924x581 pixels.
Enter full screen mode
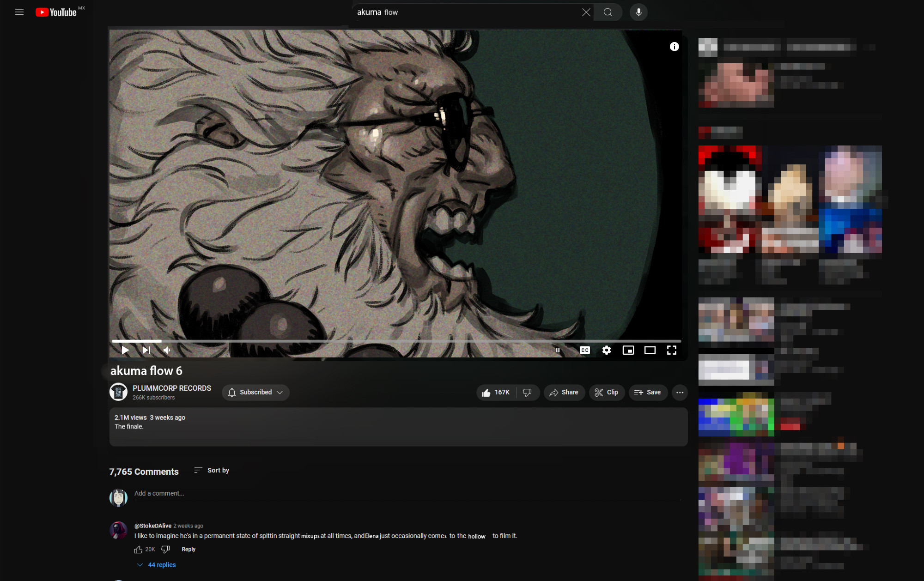pos(672,350)
